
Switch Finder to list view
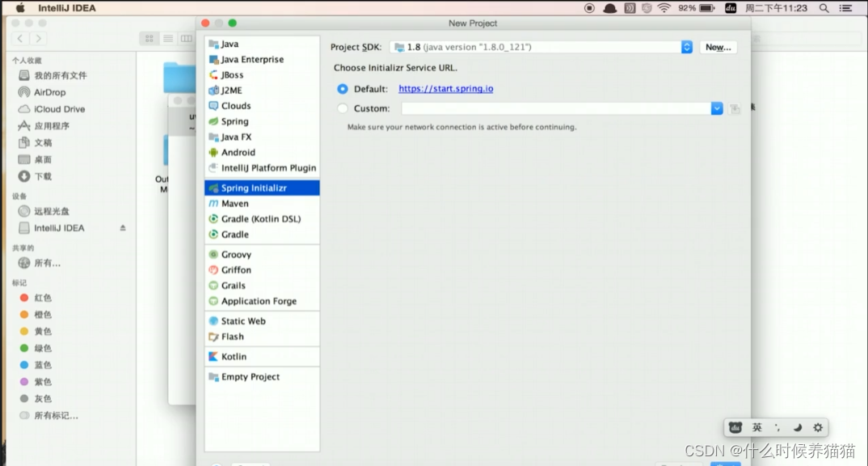(x=168, y=38)
